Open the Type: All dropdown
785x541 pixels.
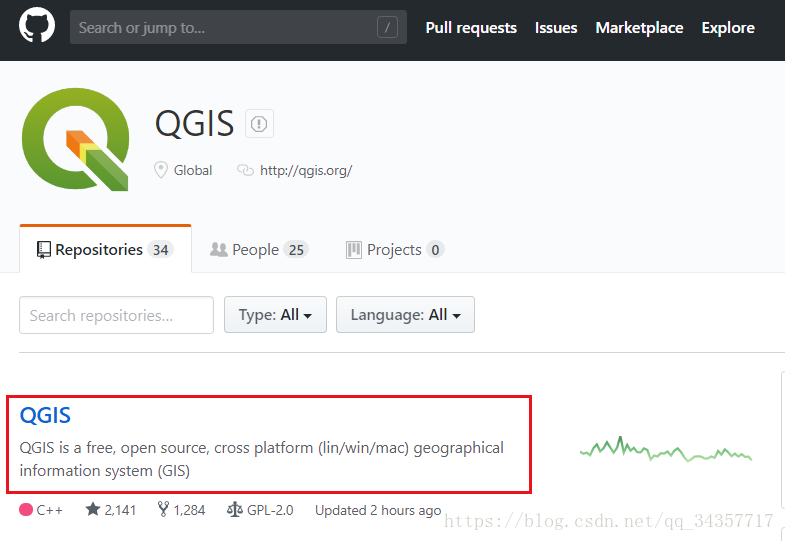[x=275, y=314]
